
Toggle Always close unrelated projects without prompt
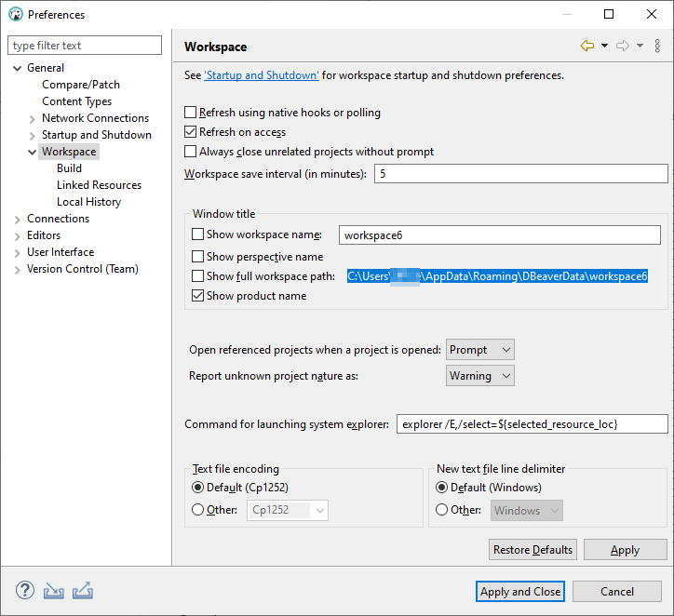[x=191, y=151]
